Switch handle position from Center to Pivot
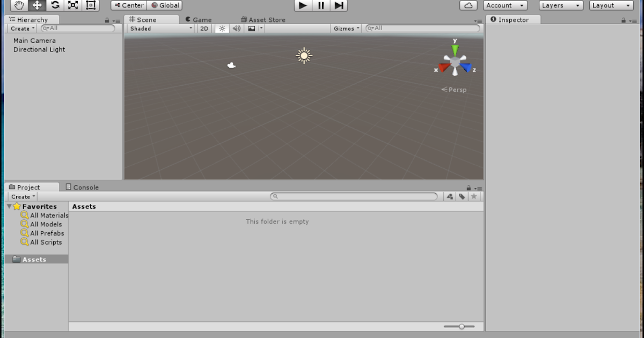644x338 pixels. pos(128,5)
